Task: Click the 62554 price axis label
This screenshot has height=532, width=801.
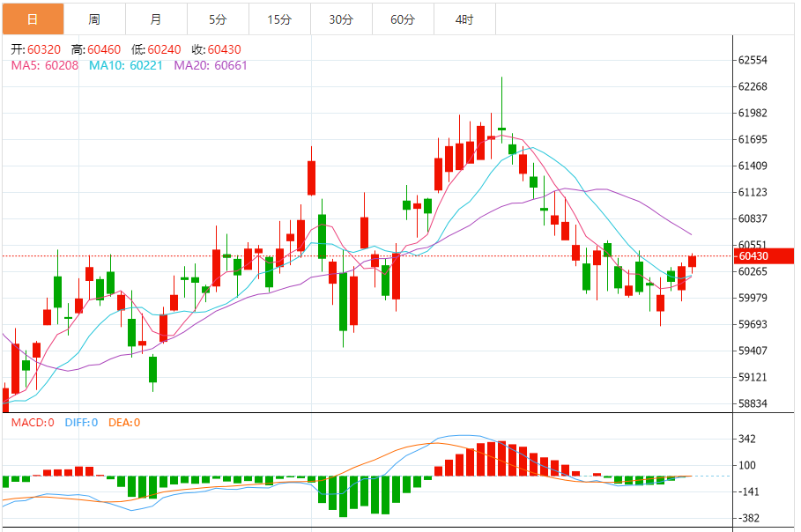Action: click(x=753, y=60)
